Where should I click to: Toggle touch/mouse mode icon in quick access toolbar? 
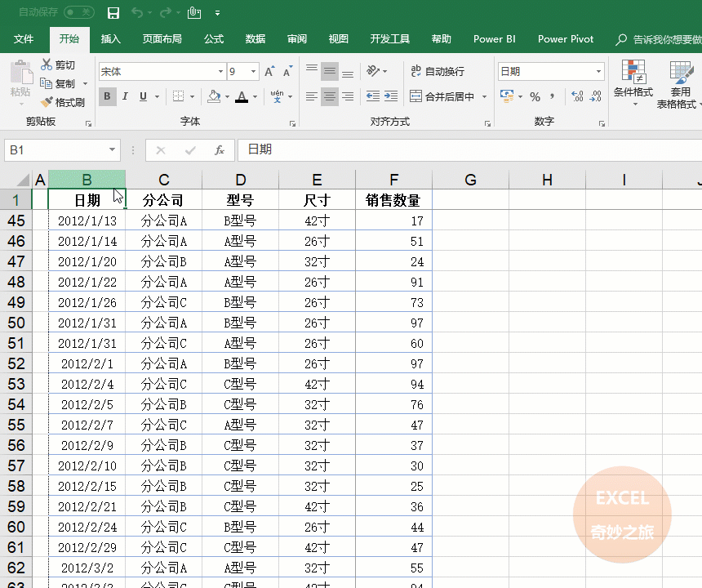click(193, 13)
